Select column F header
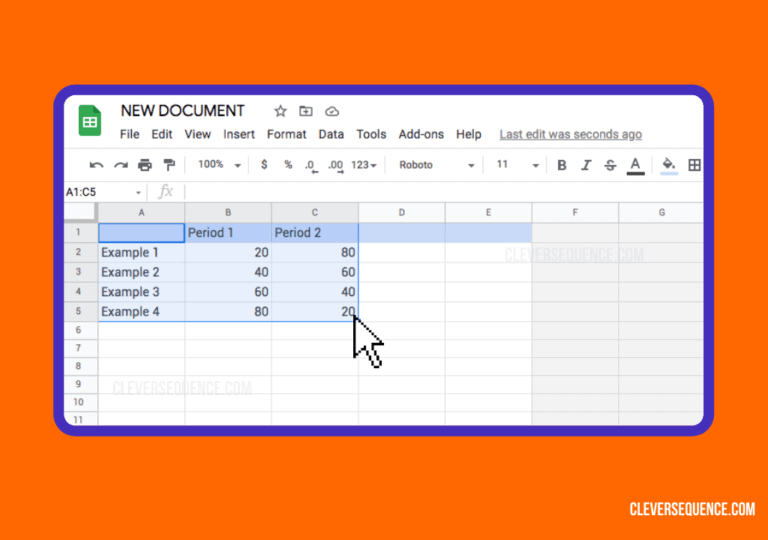768x540 pixels. tap(575, 212)
